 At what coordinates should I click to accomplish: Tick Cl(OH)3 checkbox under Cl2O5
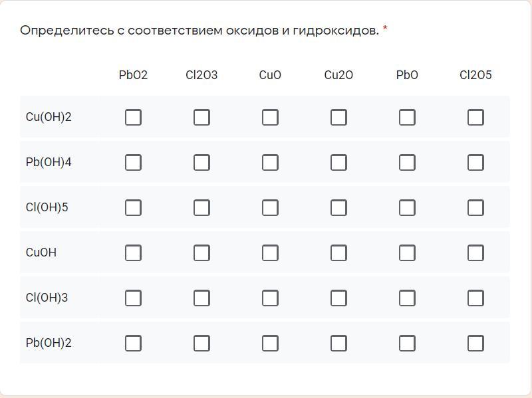pyautogui.click(x=475, y=298)
